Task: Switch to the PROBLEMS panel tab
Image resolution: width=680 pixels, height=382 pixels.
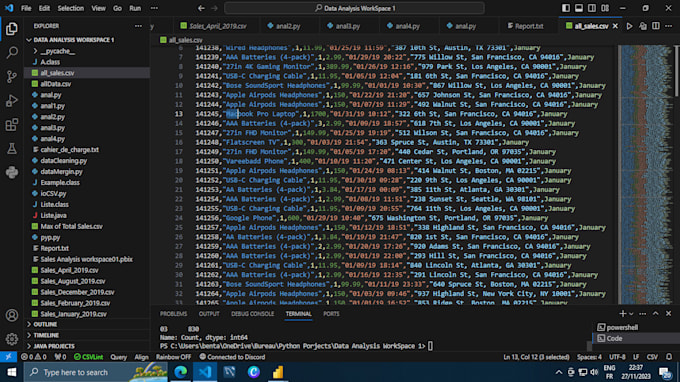Action: coord(173,313)
